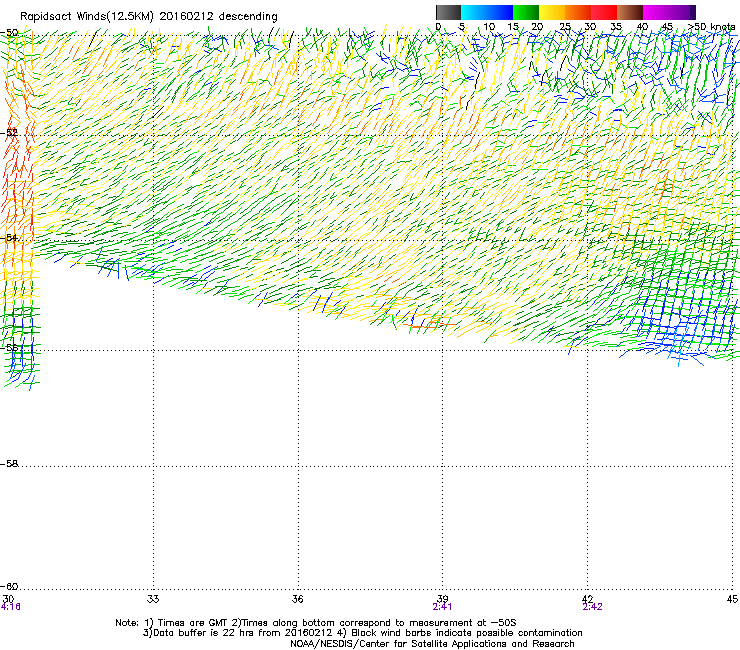Click the '-56' latitude axis label
Image resolution: width=740 pixels, height=650 pixels.
9,347
